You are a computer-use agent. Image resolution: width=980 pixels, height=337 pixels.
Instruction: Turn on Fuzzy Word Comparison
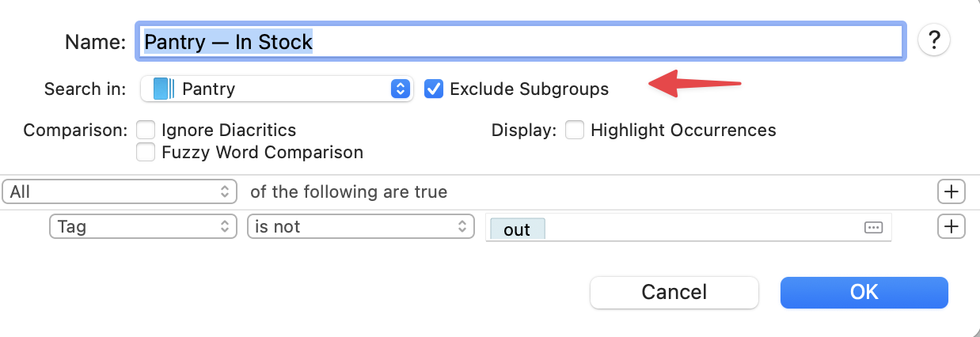tap(146, 152)
